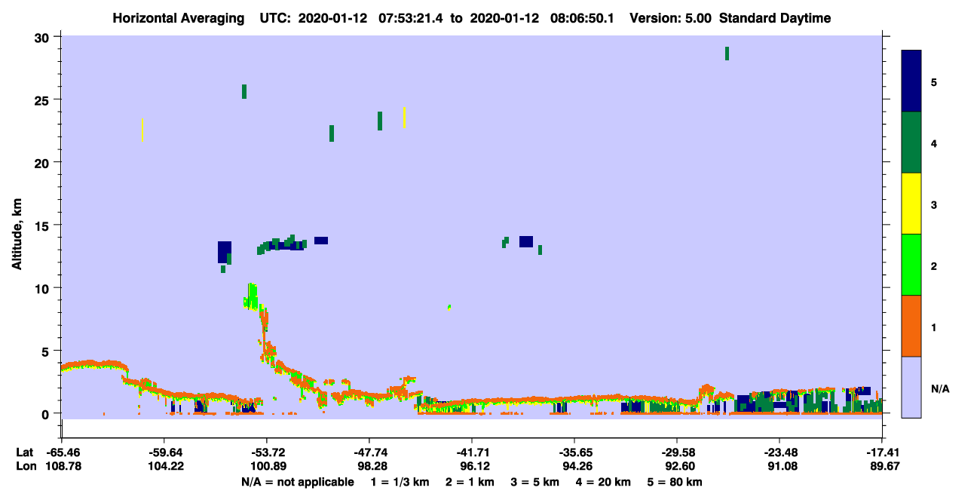Click the y-axis tick label 15
The height and width of the screenshot is (503, 980).
tap(43, 225)
